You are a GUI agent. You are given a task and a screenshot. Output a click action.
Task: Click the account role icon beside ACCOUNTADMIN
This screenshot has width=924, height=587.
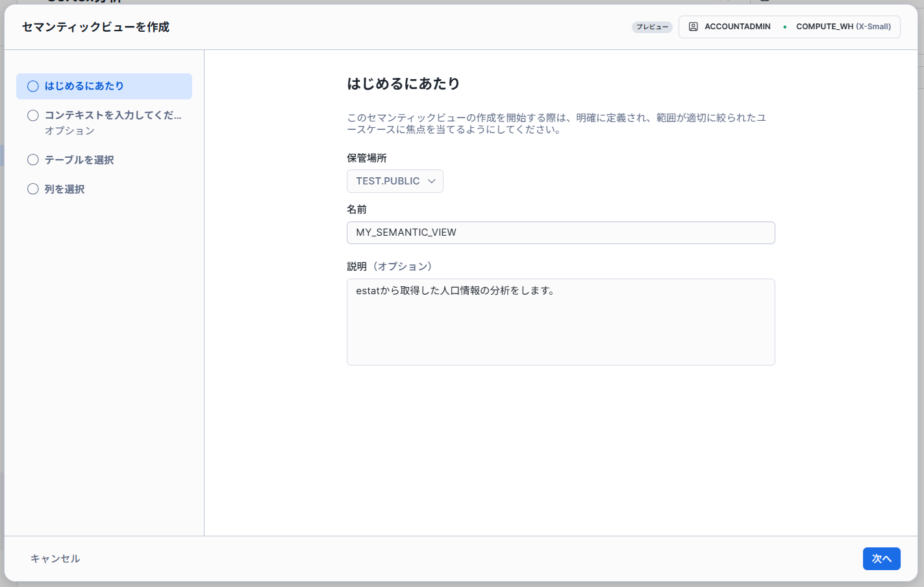pos(693,27)
